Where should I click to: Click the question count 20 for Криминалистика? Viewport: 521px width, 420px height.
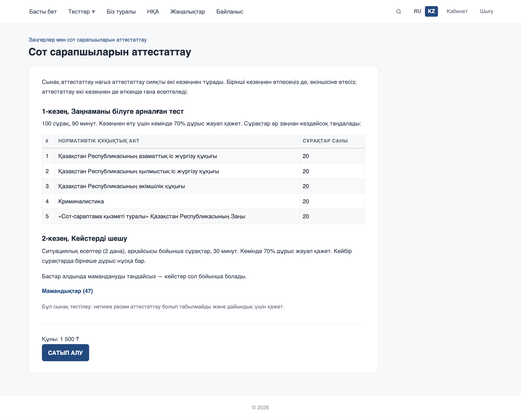[x=306, y=201]
